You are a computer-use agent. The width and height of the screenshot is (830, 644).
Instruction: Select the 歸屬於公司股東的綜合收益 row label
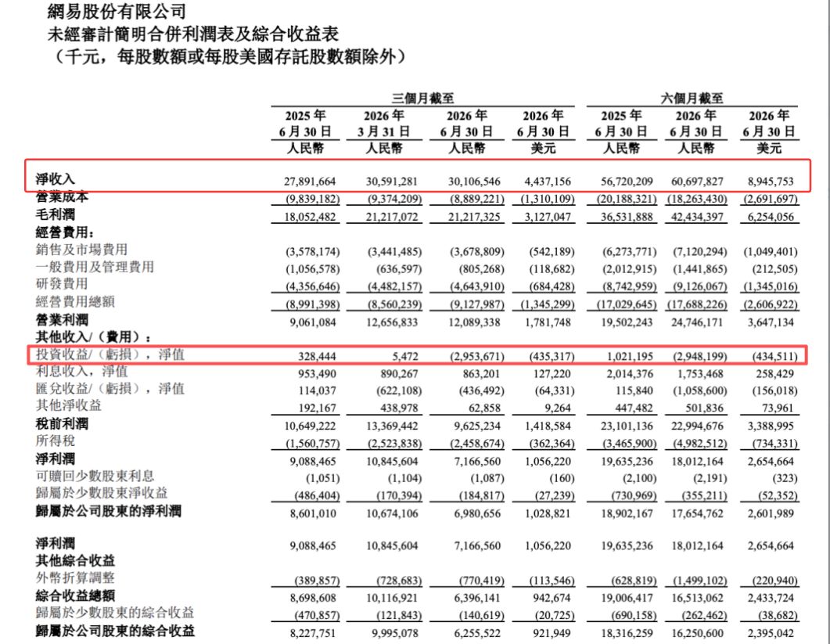114,631
